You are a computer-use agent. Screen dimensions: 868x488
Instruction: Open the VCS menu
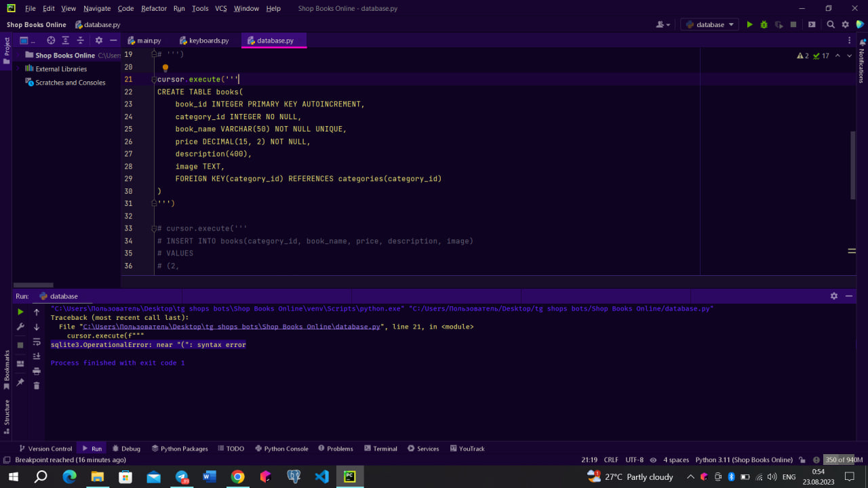click(221, 8)
